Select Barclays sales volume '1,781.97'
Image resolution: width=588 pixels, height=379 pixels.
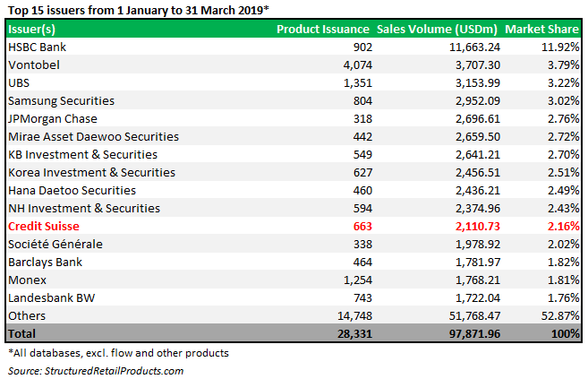pos(478,263)
